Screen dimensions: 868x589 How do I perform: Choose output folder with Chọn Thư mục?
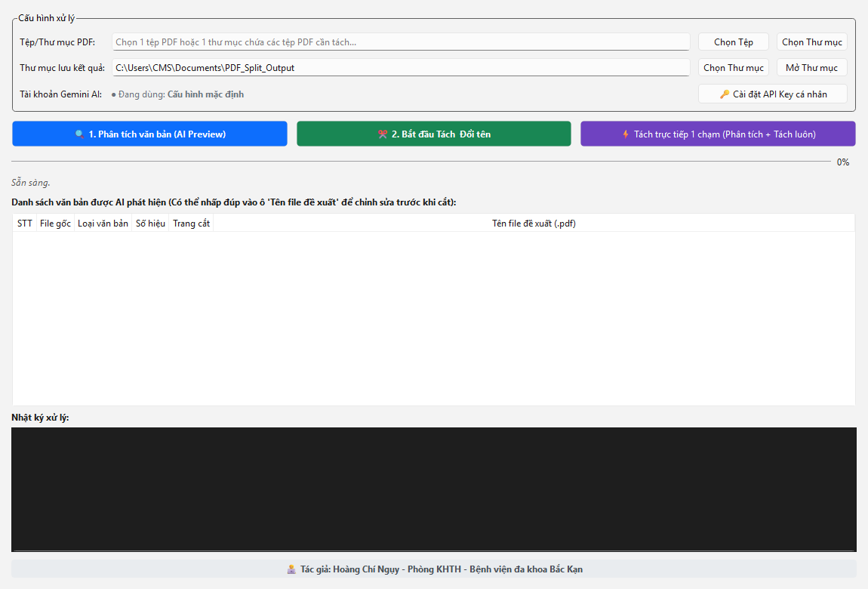point(734,67)
